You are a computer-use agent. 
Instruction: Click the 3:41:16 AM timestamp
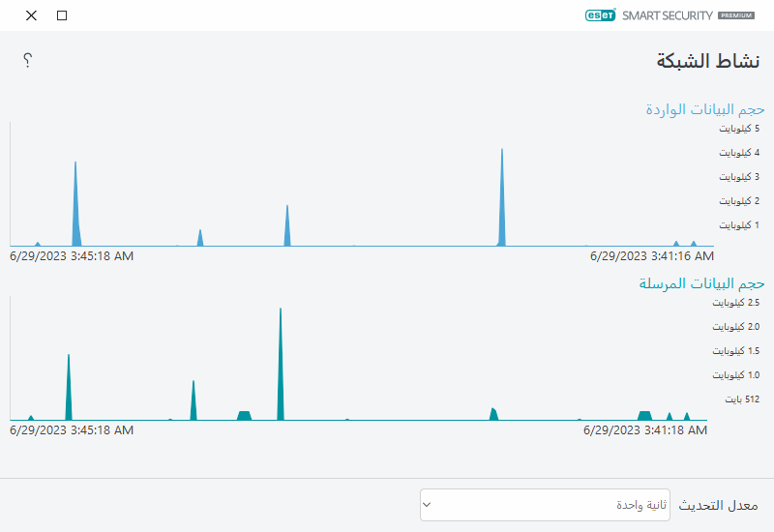tap(651, 256)
